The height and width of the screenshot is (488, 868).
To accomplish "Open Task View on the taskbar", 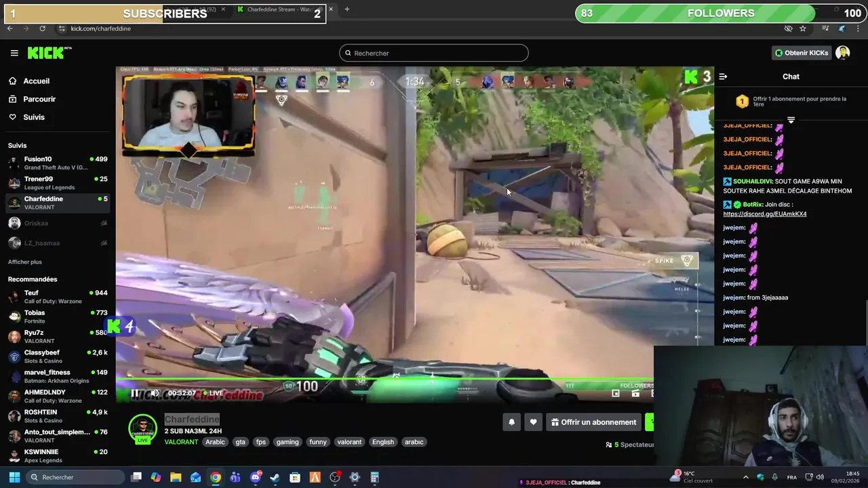I will [x=136, y=477].
